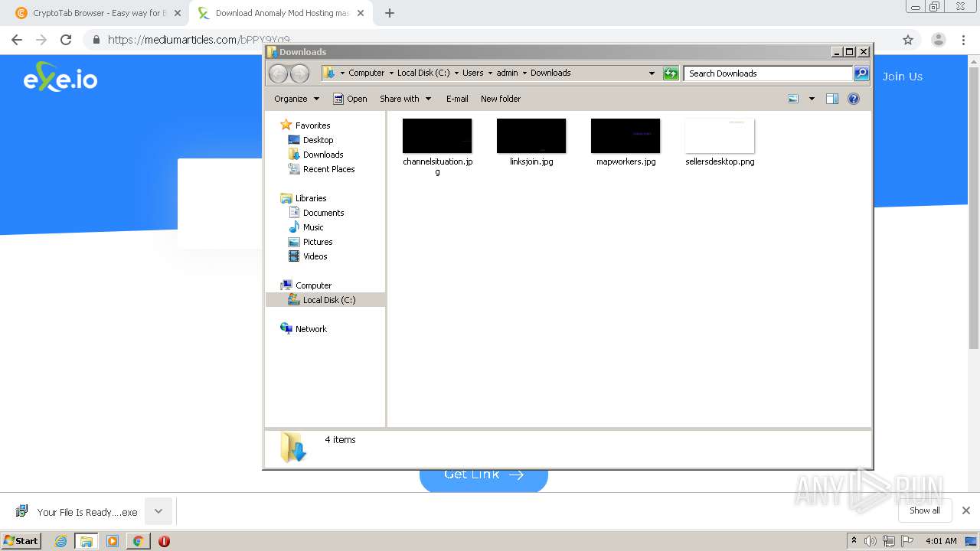This screenshot has width=980, height=551.
Task: Click Computer in the address breadcrumb
Action: click(366, 73)
